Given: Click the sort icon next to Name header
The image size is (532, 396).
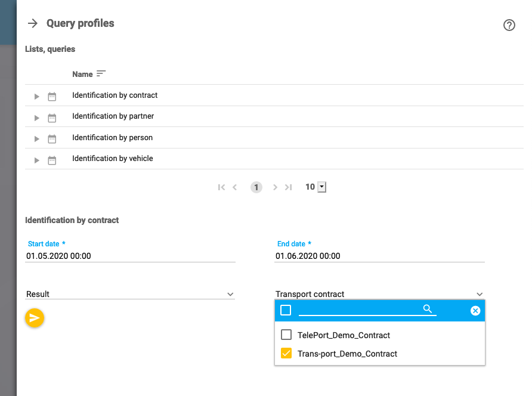Looking at the screenshot, I should (x=100, y=73).
